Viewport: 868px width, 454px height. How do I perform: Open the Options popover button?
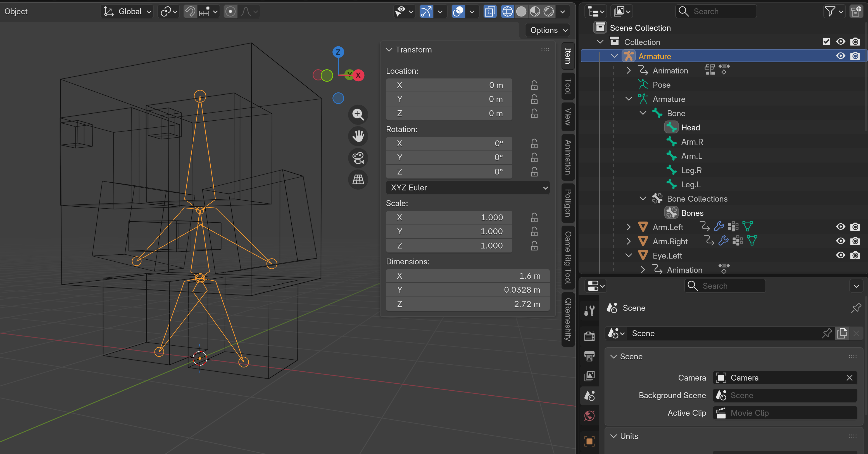click(548, 30)
